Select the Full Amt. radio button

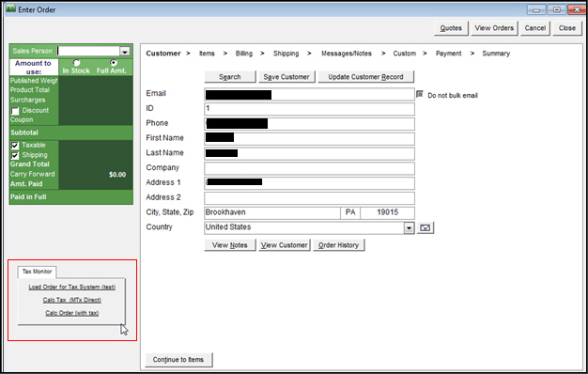coord(114,62)
